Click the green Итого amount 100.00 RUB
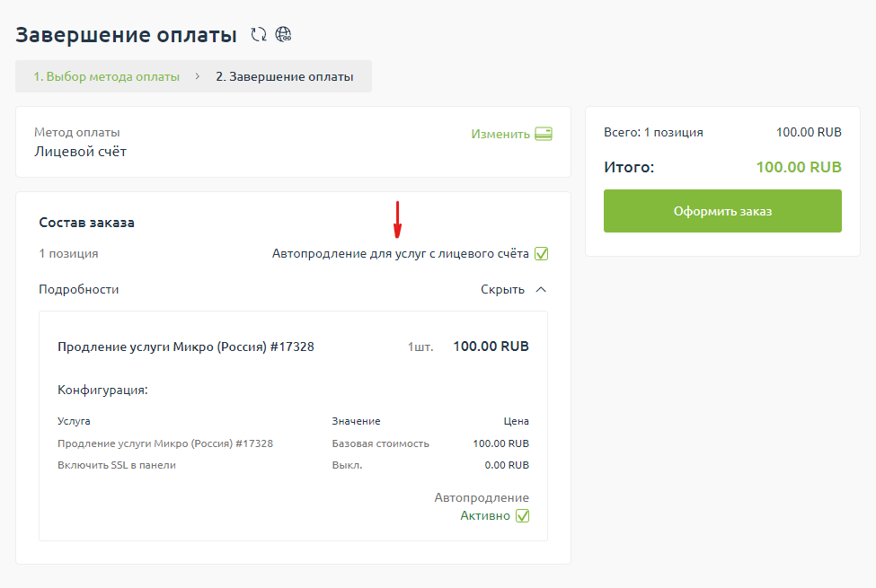The height and width of the screenshot is (588, 876). (798, 167)
